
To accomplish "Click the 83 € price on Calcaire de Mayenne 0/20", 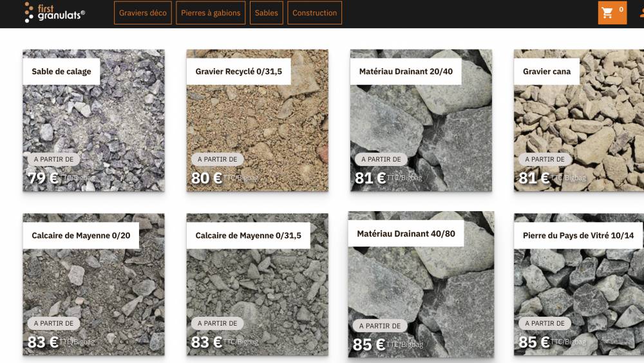I will (x=43, y=342).
